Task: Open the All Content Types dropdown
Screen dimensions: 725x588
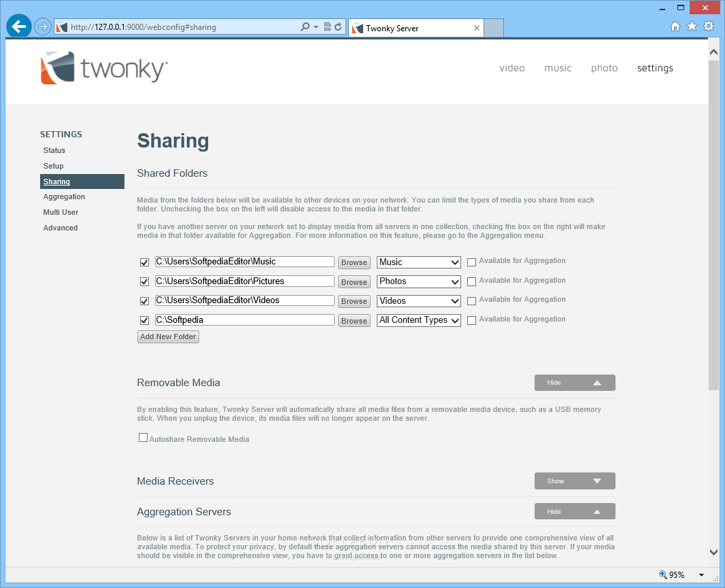Action: (419, 320)
